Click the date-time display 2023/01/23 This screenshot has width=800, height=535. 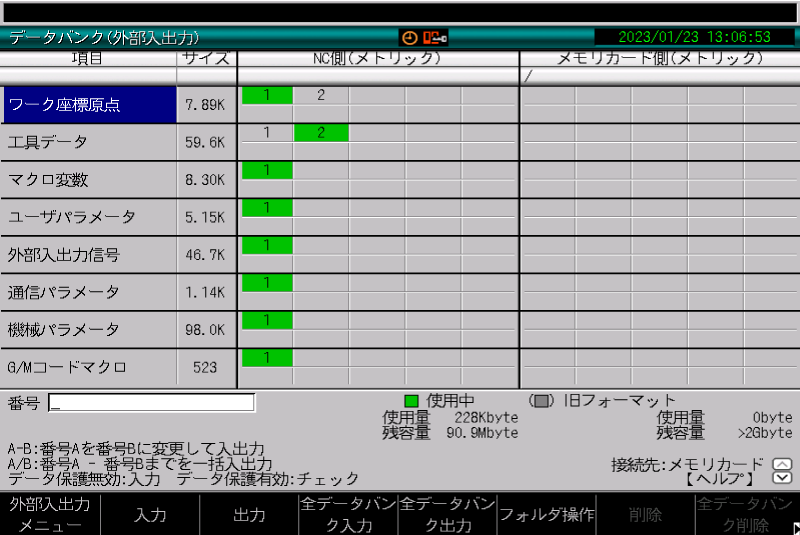[x=694, y=37]
